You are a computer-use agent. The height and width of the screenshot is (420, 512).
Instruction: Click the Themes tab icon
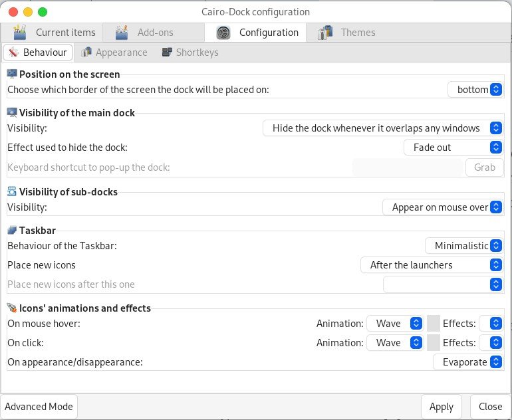tap(325, 33)
